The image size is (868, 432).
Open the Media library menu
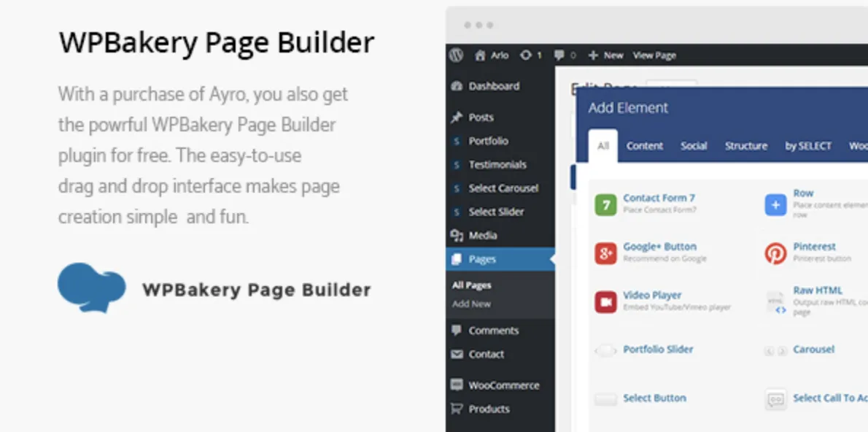(x=483, y=236)
